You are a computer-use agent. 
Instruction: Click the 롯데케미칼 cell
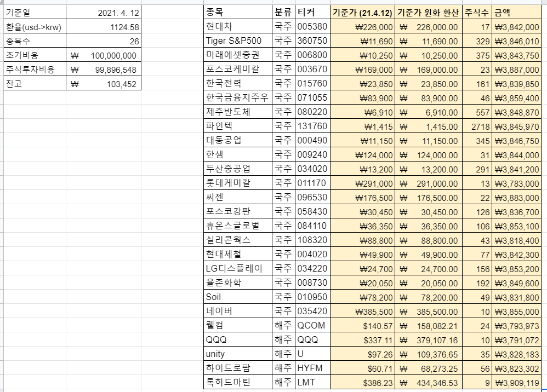click(x=237, y=183)
